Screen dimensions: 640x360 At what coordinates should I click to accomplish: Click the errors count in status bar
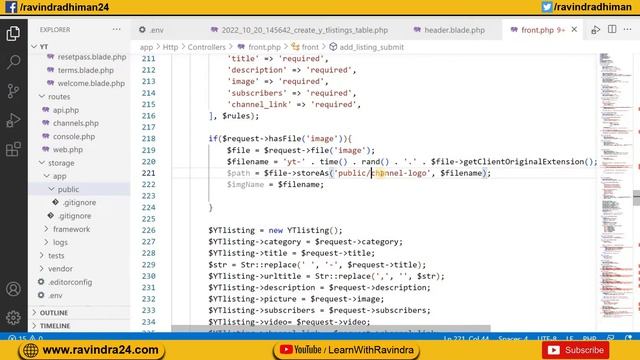[16, 338]
